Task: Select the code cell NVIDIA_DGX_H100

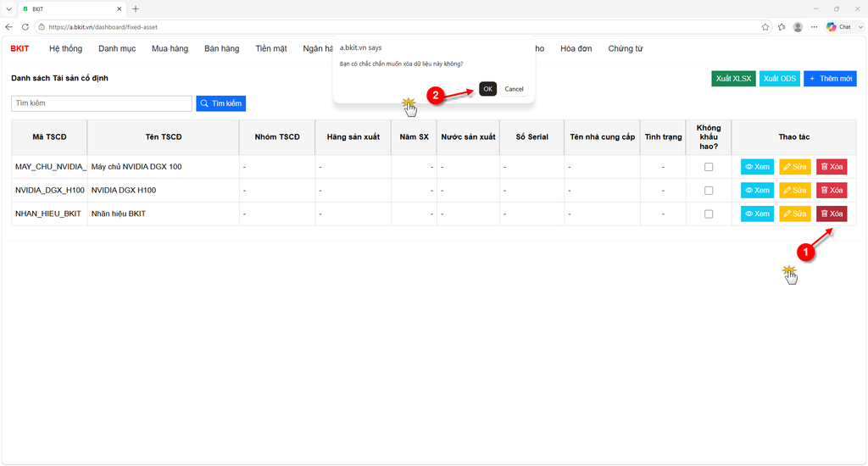Action: (x=49, y=191)
